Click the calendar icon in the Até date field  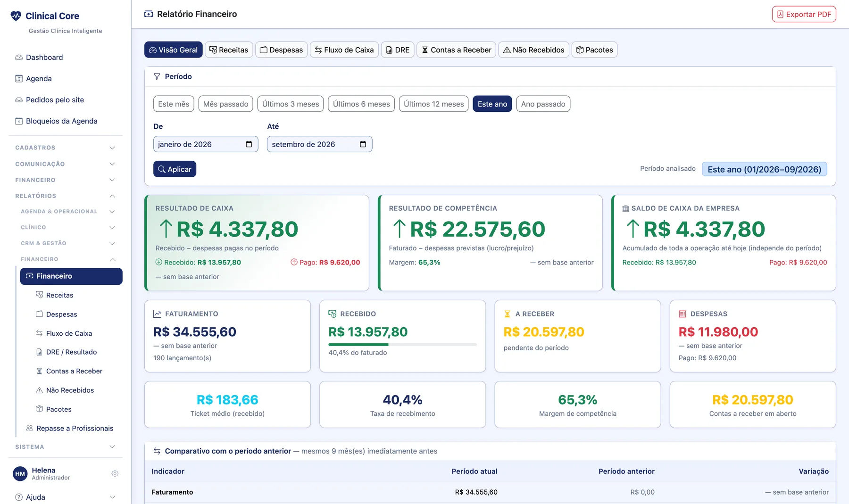tap(363, 144)
